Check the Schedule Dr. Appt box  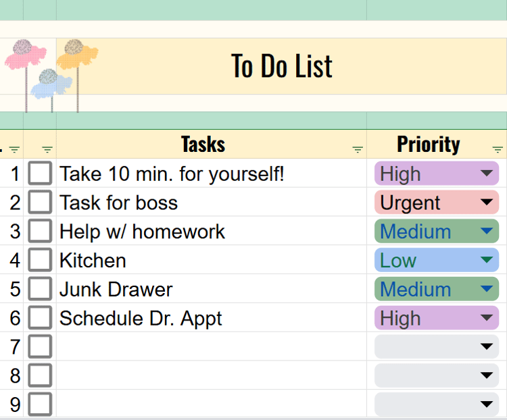(x=41, y=318)
